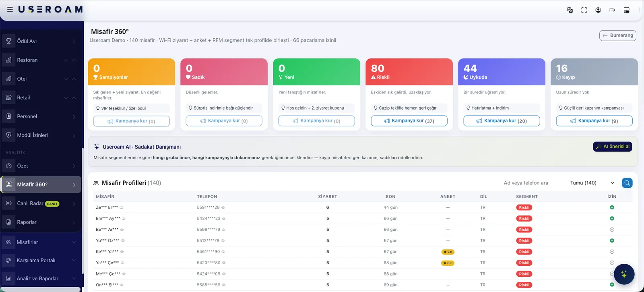Click the Analiz ve Raporlar chart icon
This screenshot has width=644, height=292.
pos(8,278)
